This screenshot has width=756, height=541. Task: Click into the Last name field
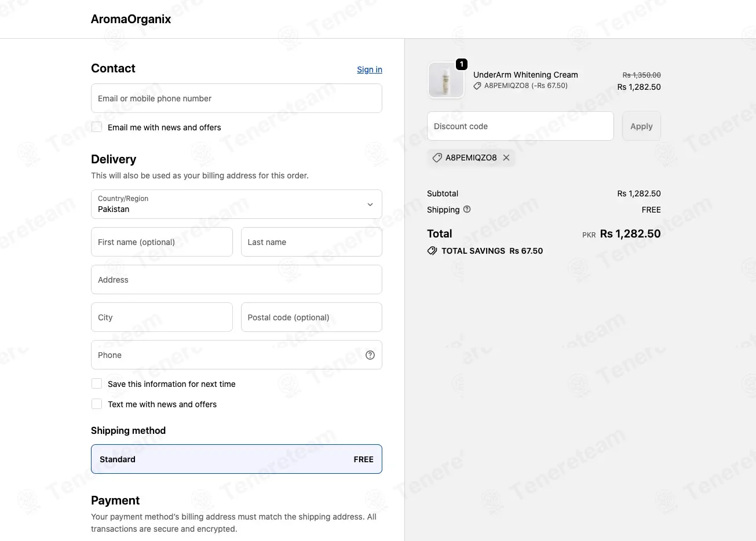pos(312,242)
